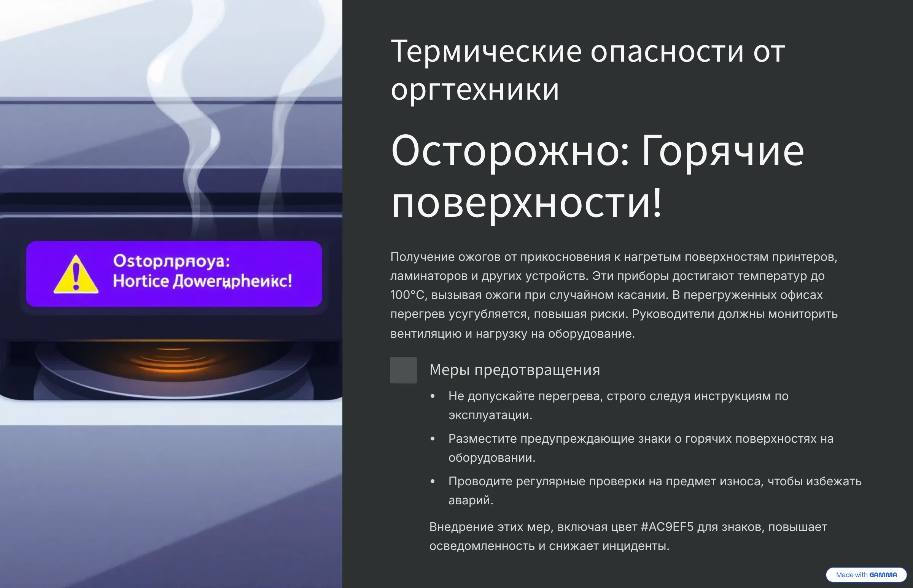The width and height of the screenshot is (913, 588).
Task: Click the paragraph starting with Получение ожогов
Action: point(614,295)
